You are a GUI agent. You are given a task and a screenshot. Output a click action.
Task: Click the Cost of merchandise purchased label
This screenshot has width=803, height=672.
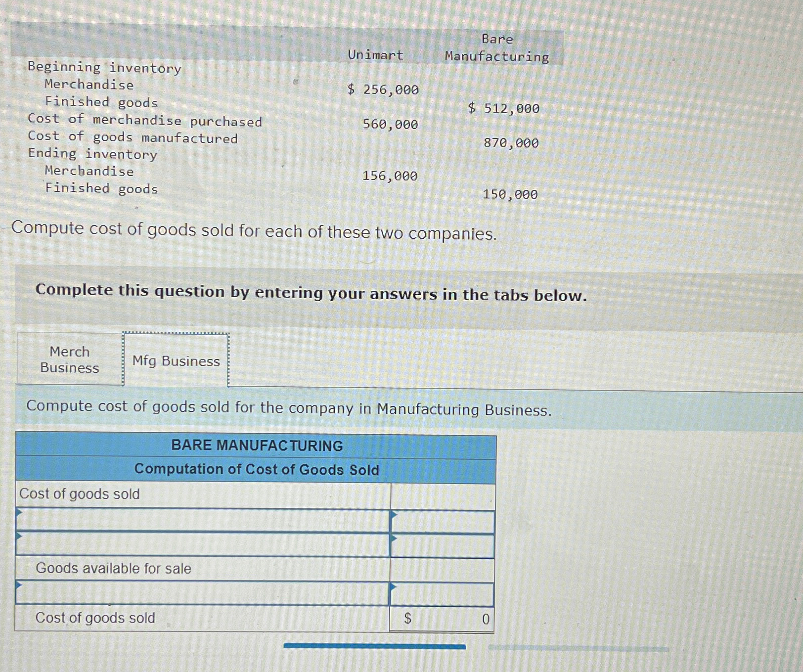[145, 120]
